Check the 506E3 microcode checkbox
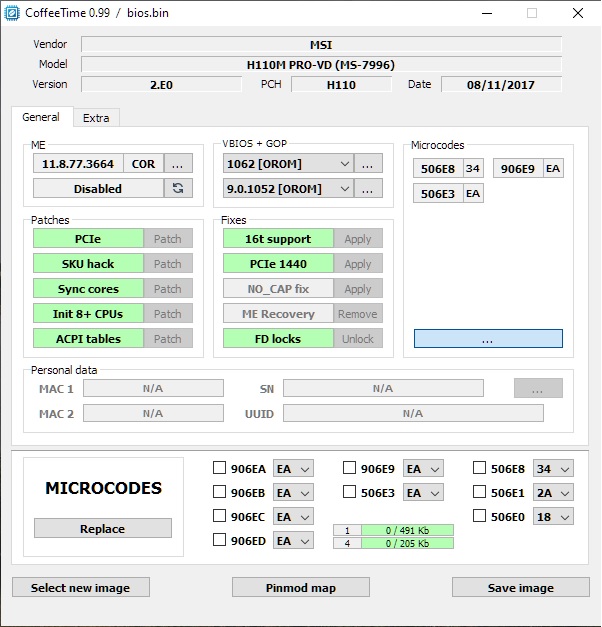This screenshot has height=627, width=602. click(x=349, y=492)
